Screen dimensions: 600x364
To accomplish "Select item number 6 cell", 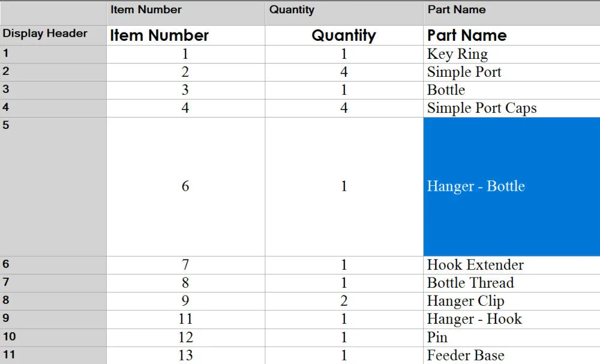I will point(185,186).
